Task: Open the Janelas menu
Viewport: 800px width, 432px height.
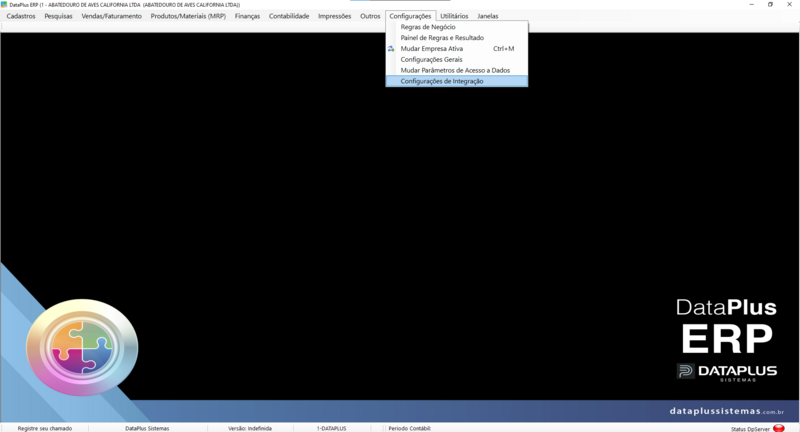Action: (x=488, y=16)
